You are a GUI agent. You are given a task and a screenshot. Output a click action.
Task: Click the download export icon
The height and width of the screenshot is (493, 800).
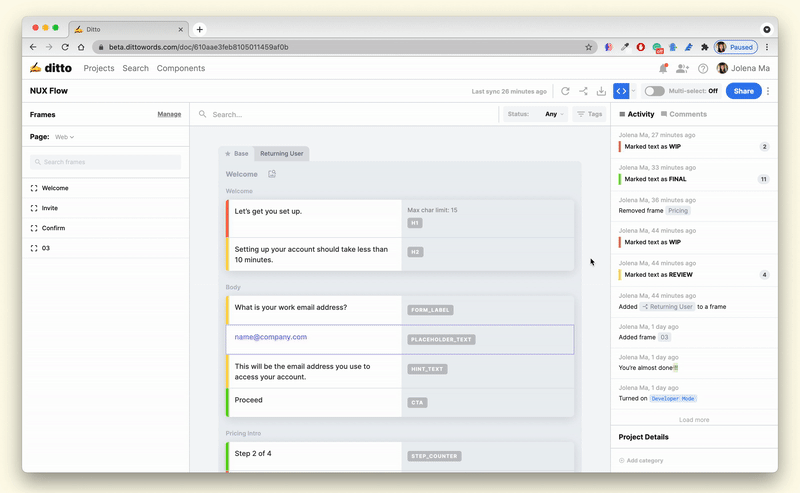(x=601, y=91)
